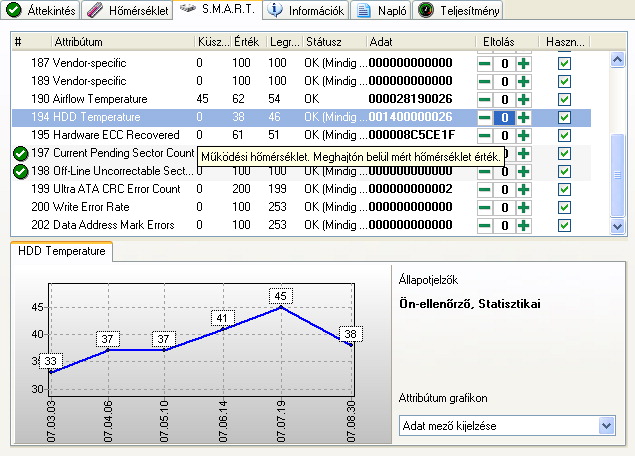The image size is (635, 456).
Task: Open the Adat mező kijelzése dropdown
Action: (606, 426)
